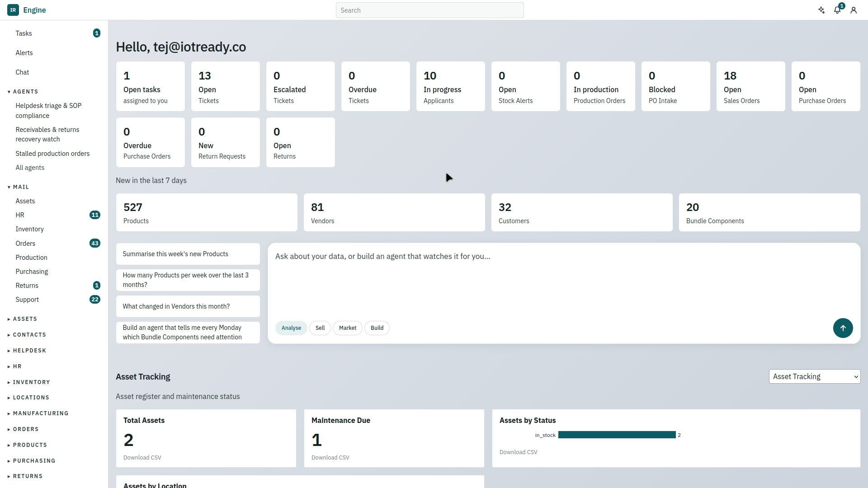Viewport: 868px width, 488px height.
Task: Click 'What changed in Vendors this month?' suggestion
Action: click(x=188, y=306)
